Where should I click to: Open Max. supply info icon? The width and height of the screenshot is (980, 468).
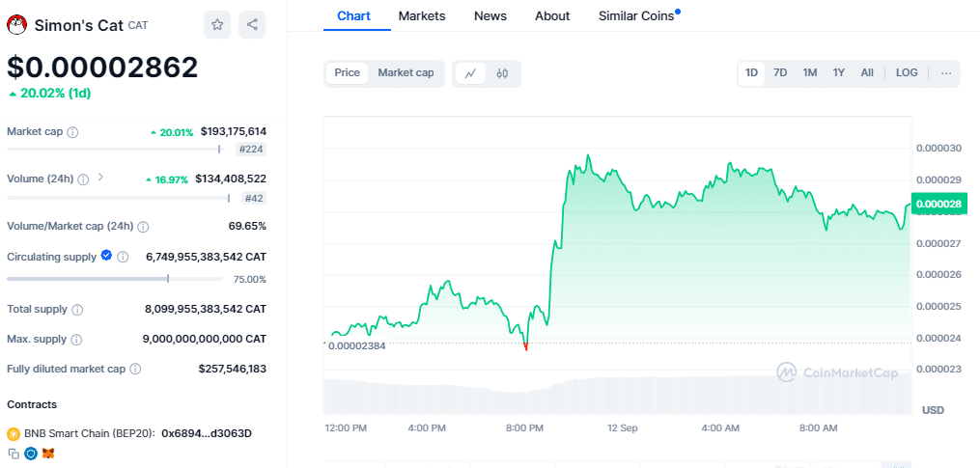(76, 340)
